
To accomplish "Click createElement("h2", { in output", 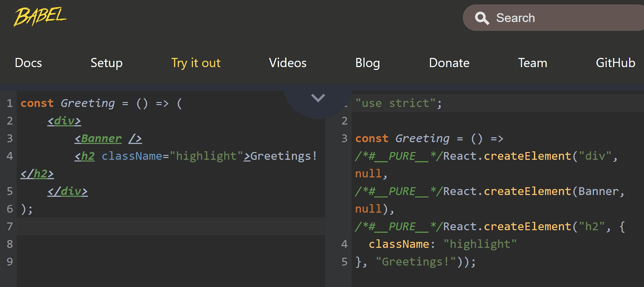I will (x=554, y=227).
